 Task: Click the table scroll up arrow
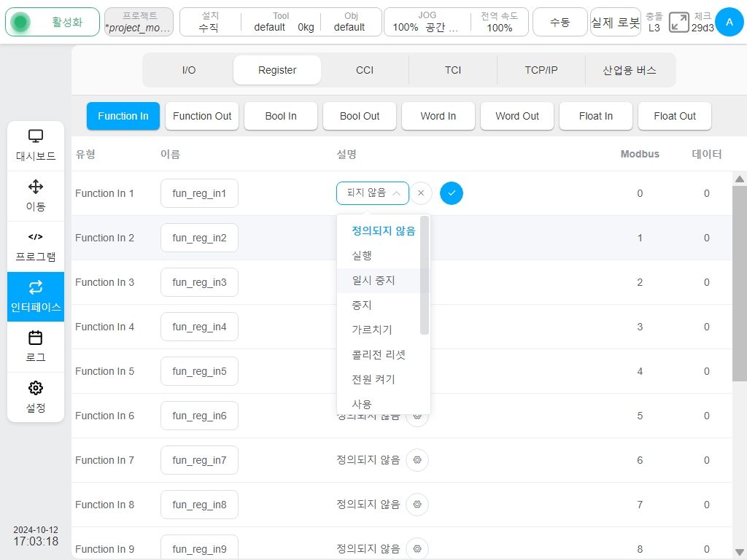[x=740, y=179]
